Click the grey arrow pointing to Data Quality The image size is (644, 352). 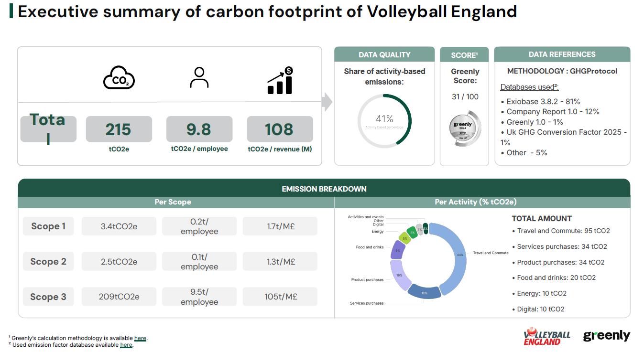[327, 102]
